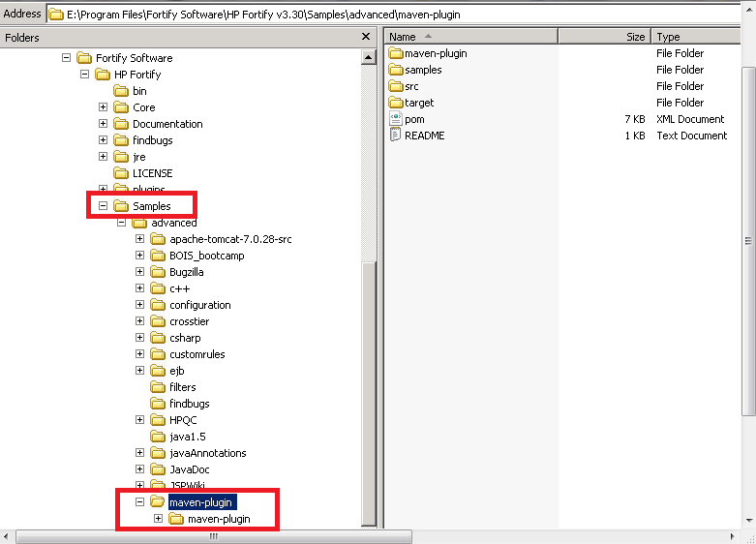Viewport: 756px width, 544px height.
Task: Expand the Core folder node
Action: tap(103, 107)
